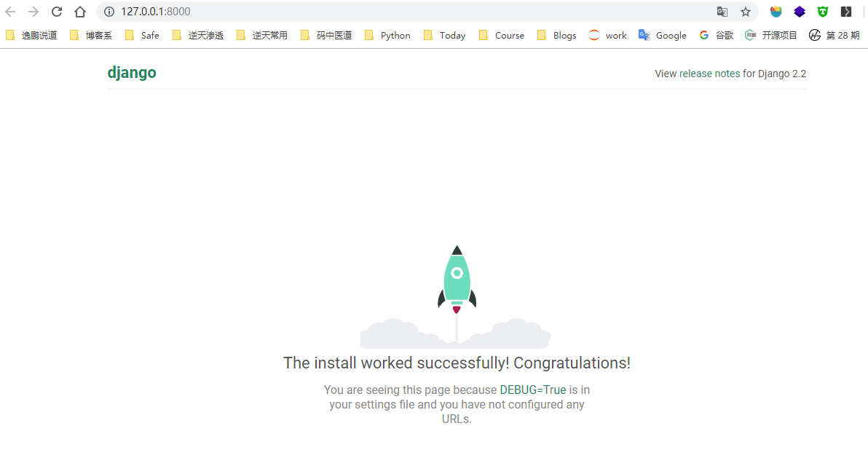Open the Google translate bookmark

pyautogui.click(x=662, y=36)
